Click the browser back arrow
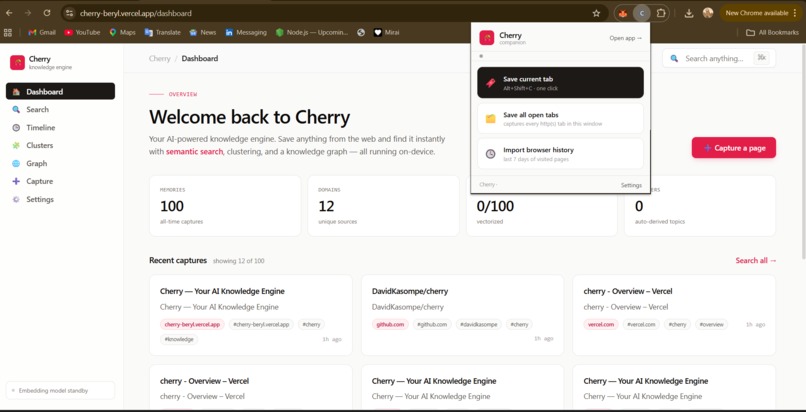 (x=9, y=13)
